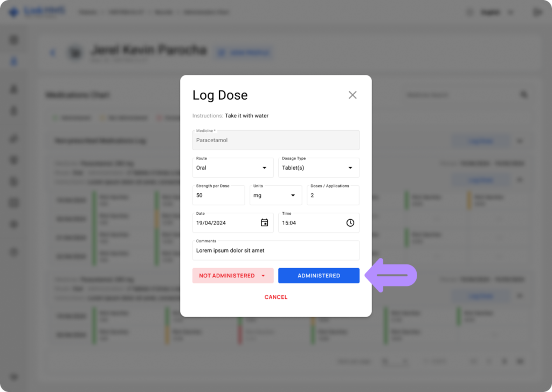The image size is (552, 392).
Task: Click the back arrow beside patient name
Action: [52, 53]
